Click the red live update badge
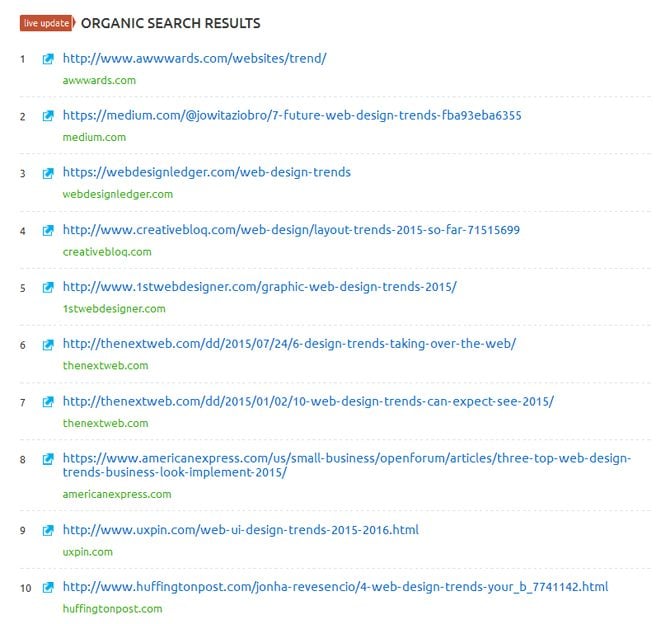 tap(46, 23)
